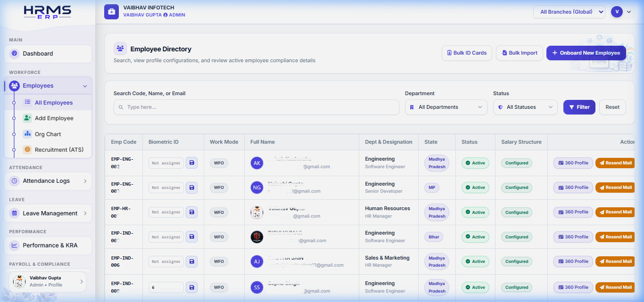Open the All Branches (Global) dropdown
The height and width of the screenshot is (302, 644).
569,12
